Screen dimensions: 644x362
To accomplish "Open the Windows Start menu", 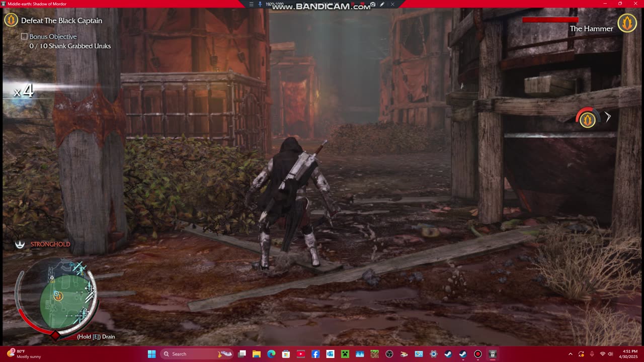I will (151, 354).
